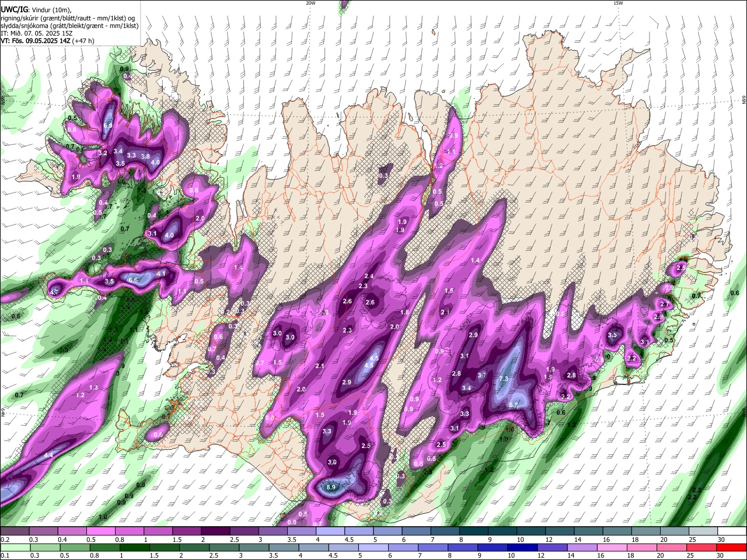
Task: Select the 2.7 value on the east coast
Action: [x=664, y=304]
